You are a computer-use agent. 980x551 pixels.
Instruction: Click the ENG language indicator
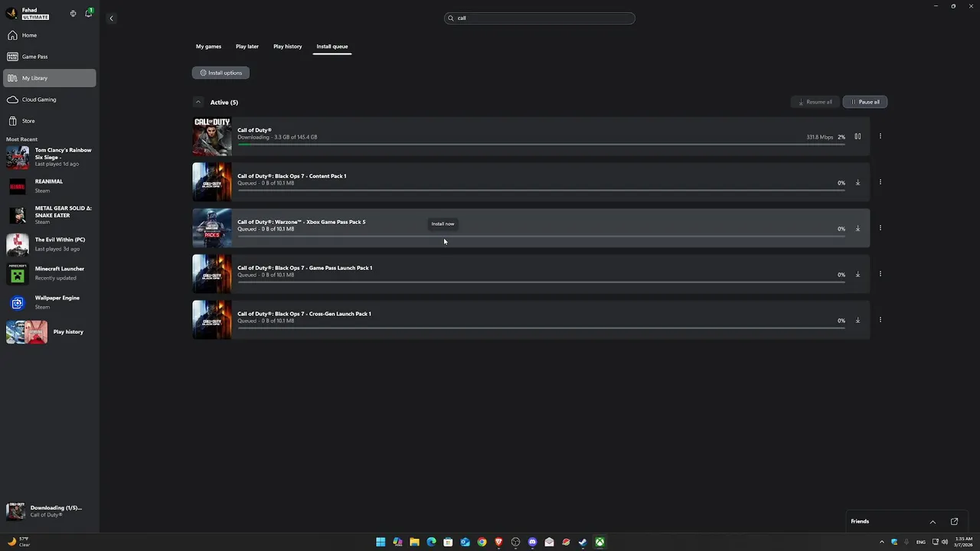(x=920, y=542)
